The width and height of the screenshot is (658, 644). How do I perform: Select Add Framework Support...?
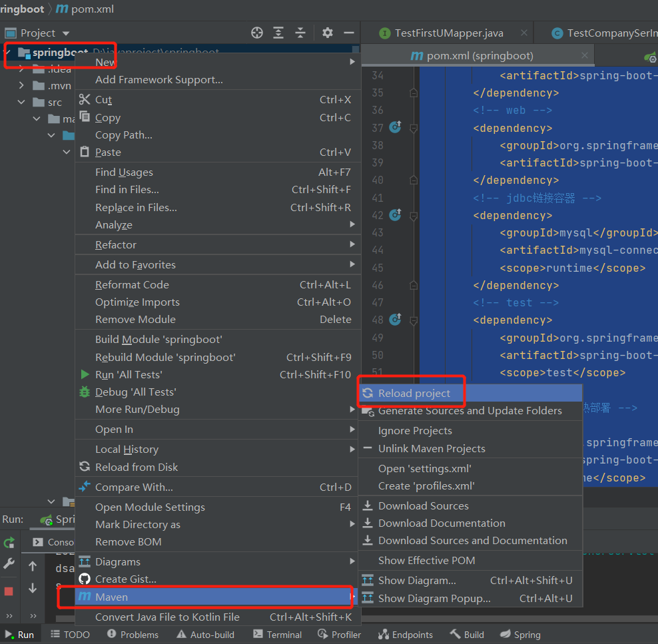point(218,79)
